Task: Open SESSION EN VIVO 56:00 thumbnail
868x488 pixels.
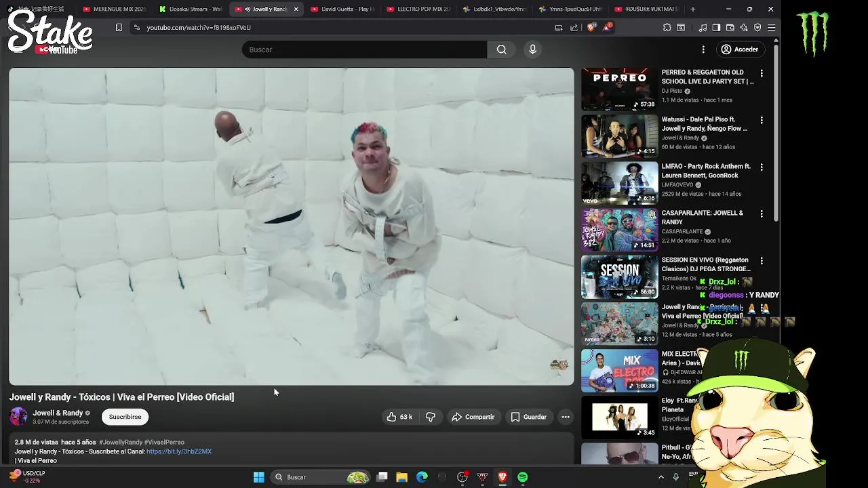Action: point(619,277)
